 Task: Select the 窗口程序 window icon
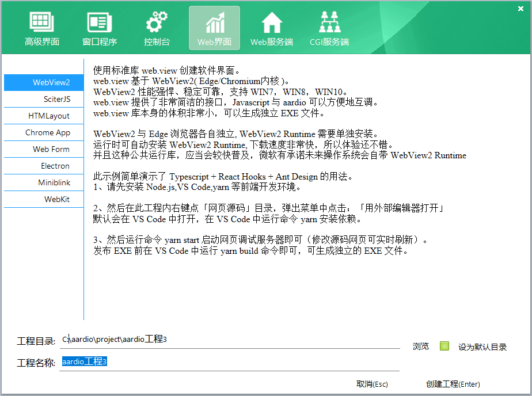(100, 23)
